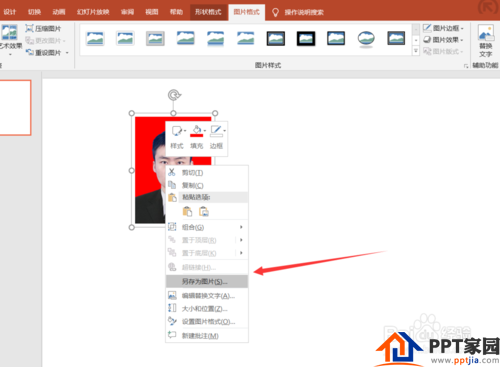Click the first paste option icon
The image size is (500, 367).
[x=187, y=212]
